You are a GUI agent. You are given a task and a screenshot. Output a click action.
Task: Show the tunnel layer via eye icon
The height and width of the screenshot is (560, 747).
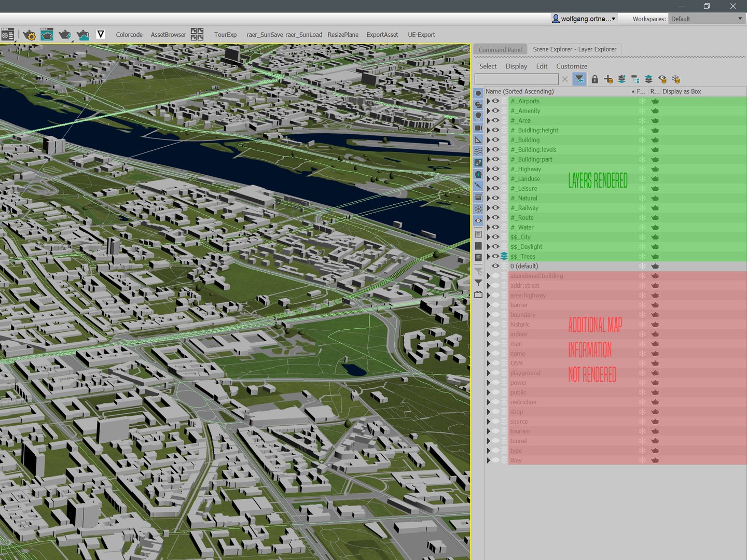point(496,441)
